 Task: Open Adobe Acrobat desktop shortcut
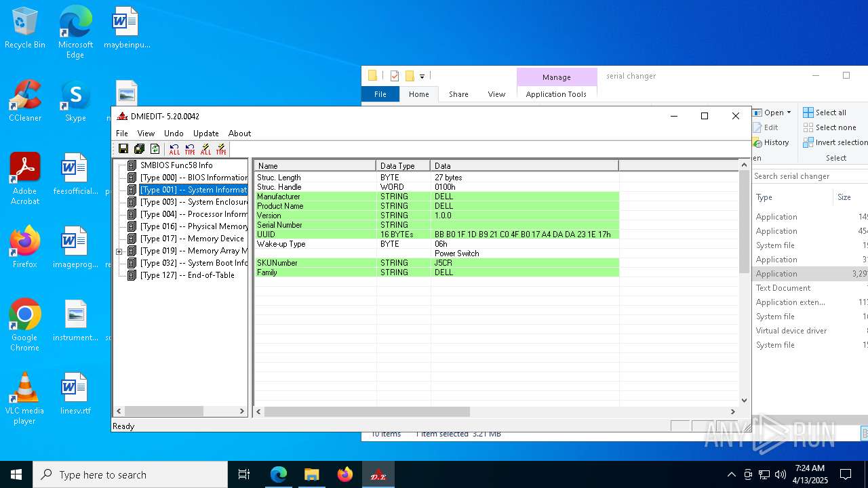click(25, 178)
